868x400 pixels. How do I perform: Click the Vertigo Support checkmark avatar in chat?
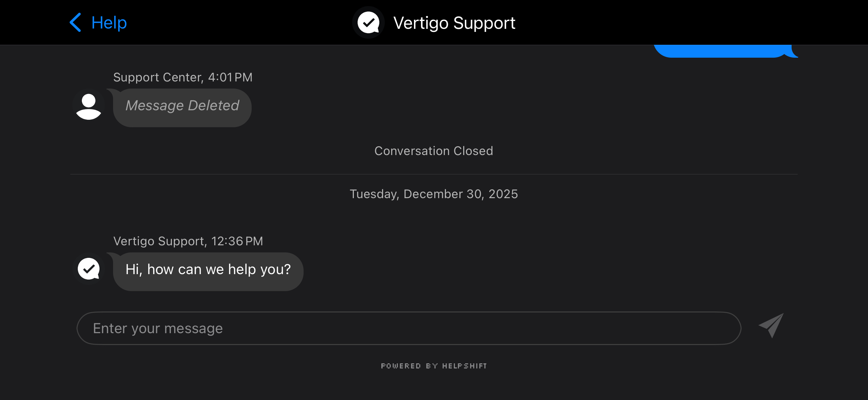pos(89,269)
